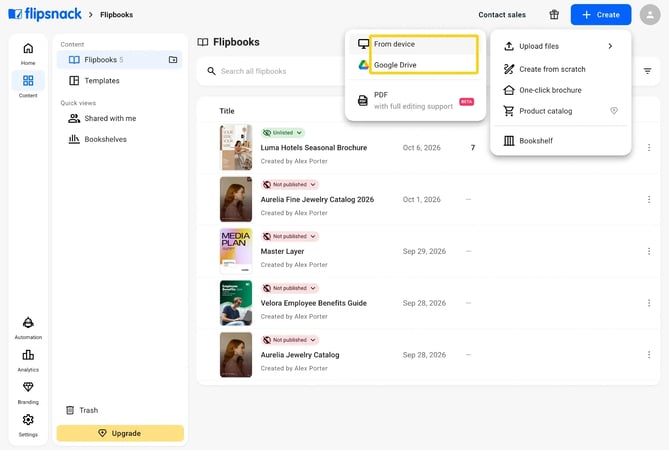Click the yellow Upgrade button
The height and width of the screenshot is (450, 669).
click(120, 433)
